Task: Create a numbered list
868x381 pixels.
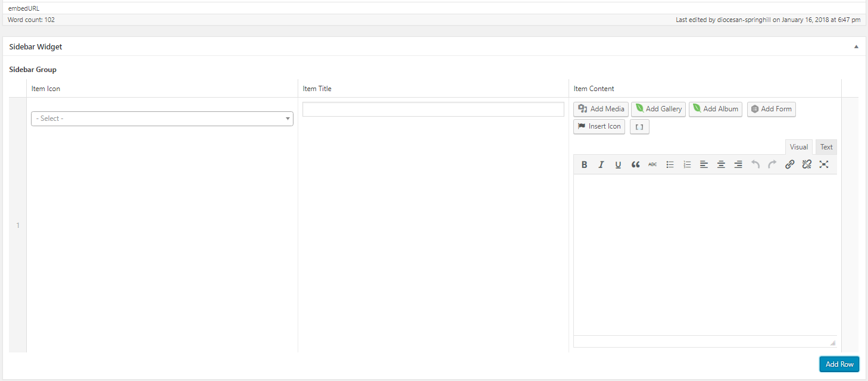Action: point(687,165)
